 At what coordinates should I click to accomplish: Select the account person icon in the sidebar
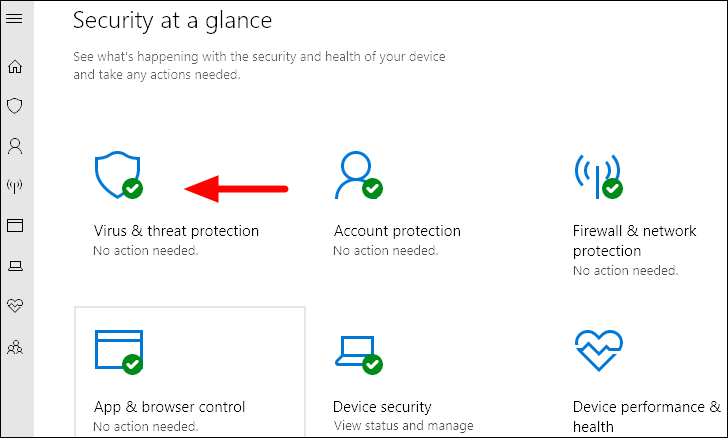coord(15,146)
